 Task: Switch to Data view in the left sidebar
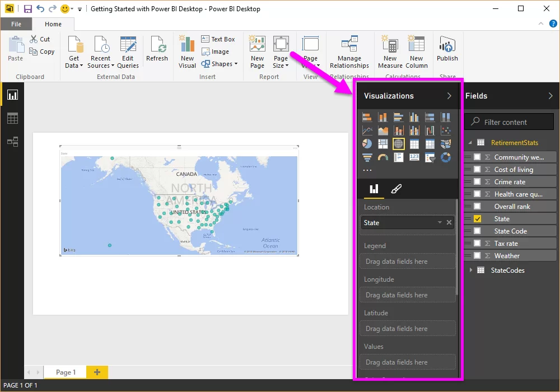point(12,118)
